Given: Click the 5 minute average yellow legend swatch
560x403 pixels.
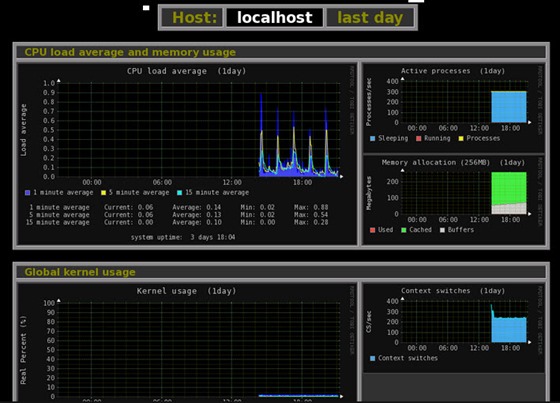Looking at the screenshot, I should point(104,193).
